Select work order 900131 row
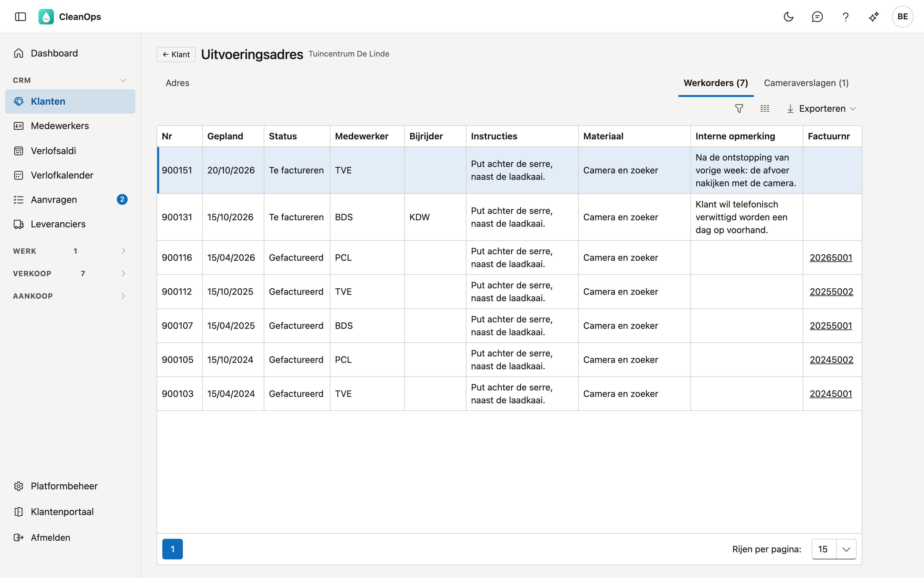The width and height of the screenshot is (924, 578). pos(509,217)
